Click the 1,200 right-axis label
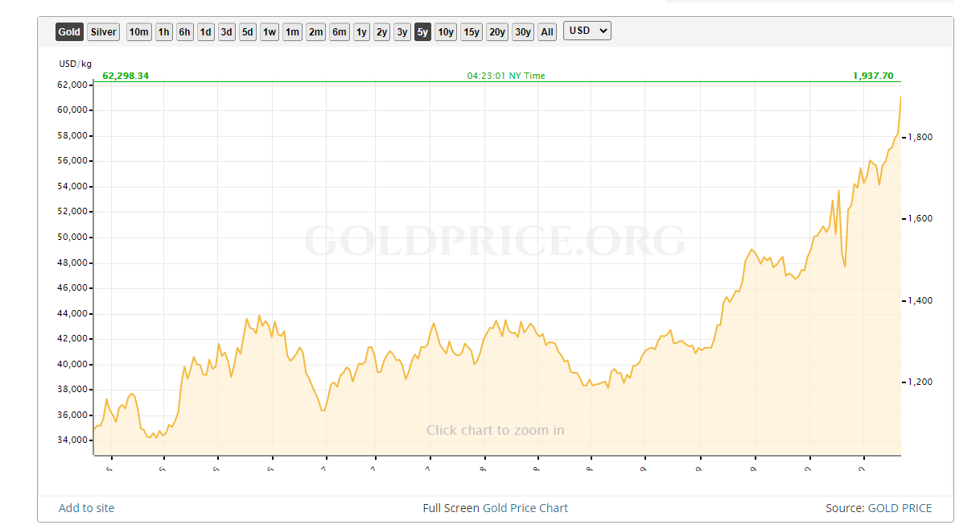 pyautogui.click(x=921, y=382)
